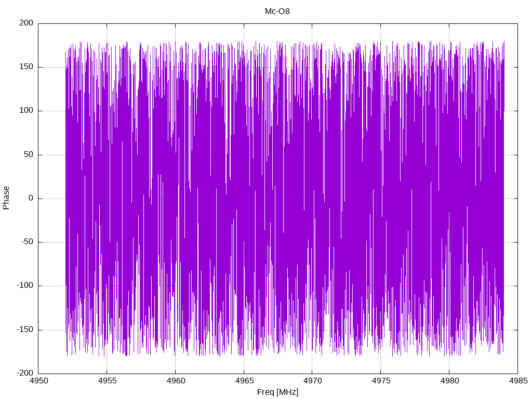This screenshot has height=399, width=532.
Task: Click x-axis tick label 4970
Action: [x=312, y=381]
